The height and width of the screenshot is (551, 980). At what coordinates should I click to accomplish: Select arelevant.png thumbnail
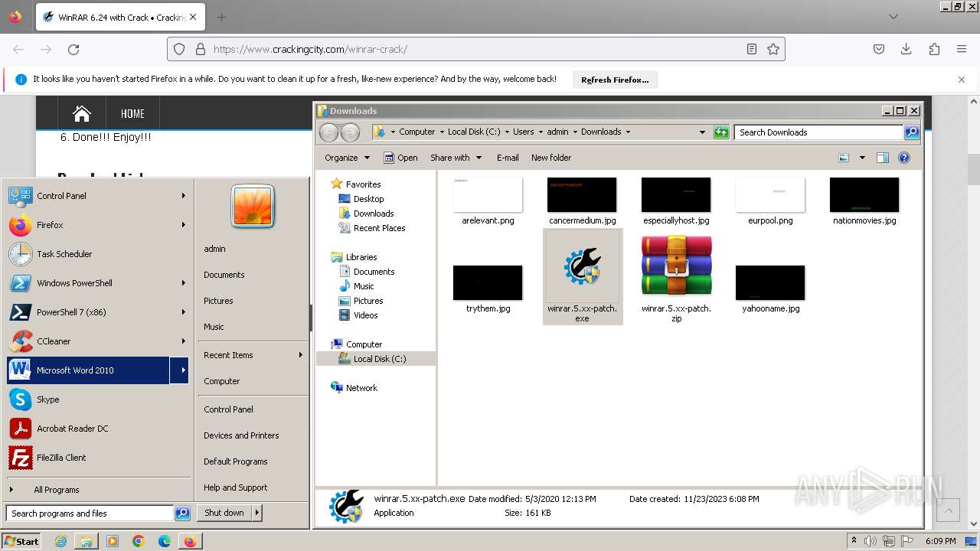488,195
